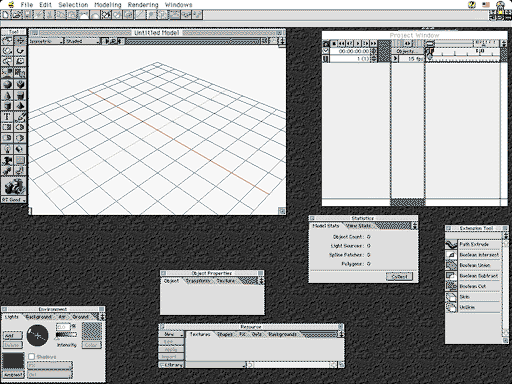Switch to the View Stats tab
This screenshot has height=384, width=512.
[358, 226]
